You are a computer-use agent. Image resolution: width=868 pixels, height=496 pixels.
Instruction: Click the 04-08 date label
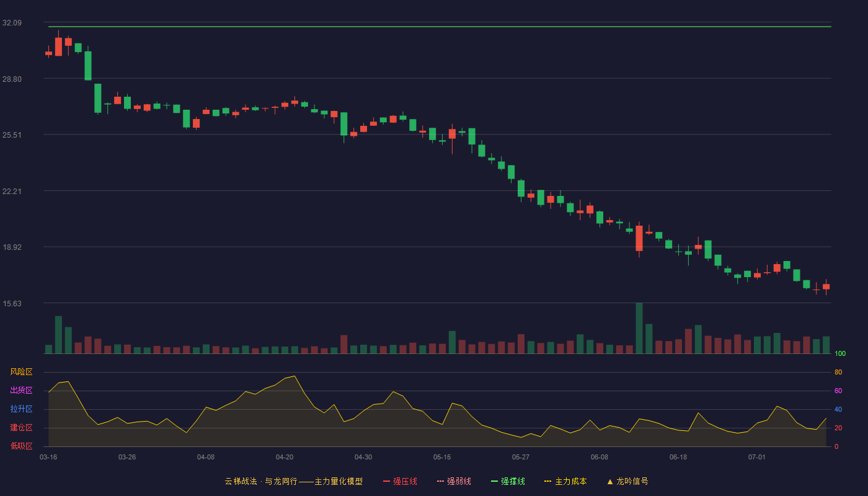tap(206, 457)
